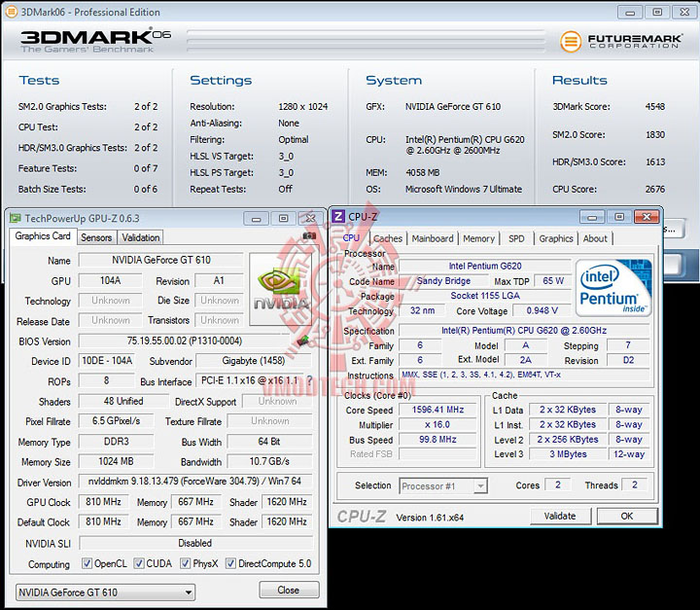Click the GPU-Z title bar icon
Viewport: 700px width, 610px height.
click(16, 219)
